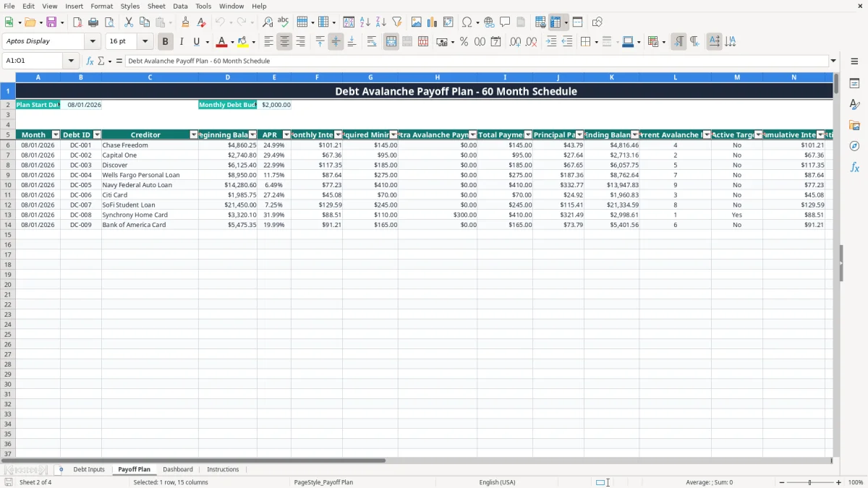Select Clone Formatting paintbrush
Viewport: 868px width, 488px height.
tap(185, 22)
